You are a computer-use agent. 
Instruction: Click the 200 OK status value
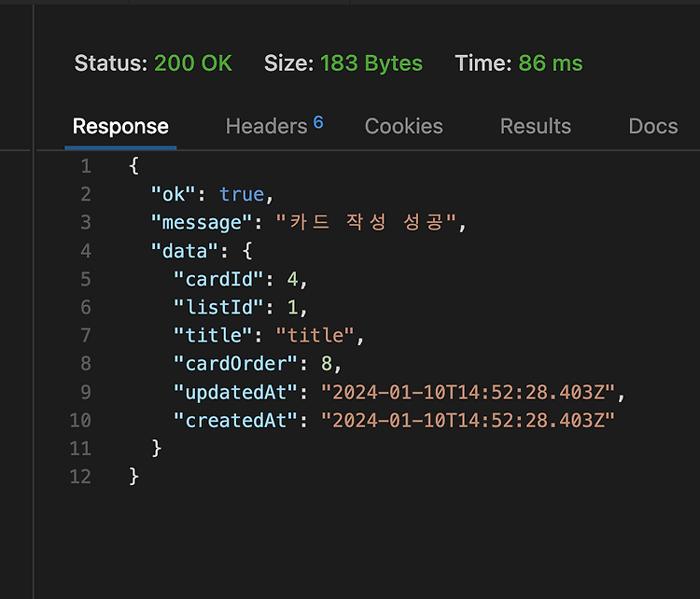click(193, 63)
